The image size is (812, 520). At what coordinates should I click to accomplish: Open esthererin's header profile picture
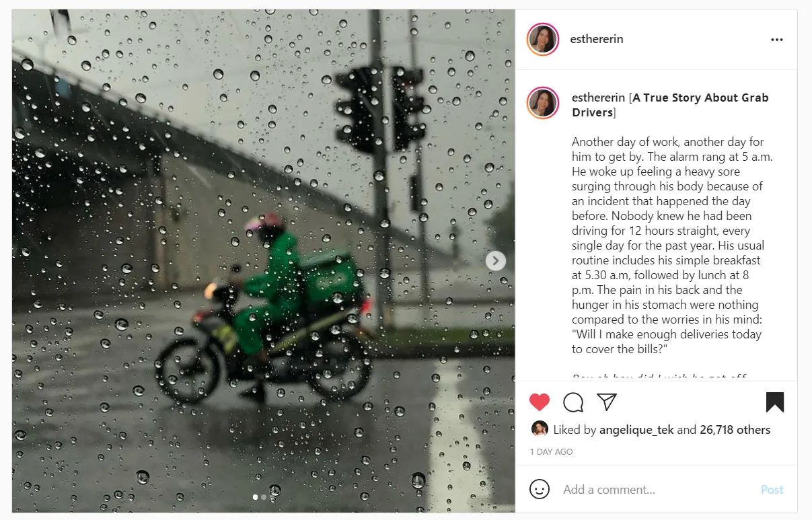coord(543,40)
